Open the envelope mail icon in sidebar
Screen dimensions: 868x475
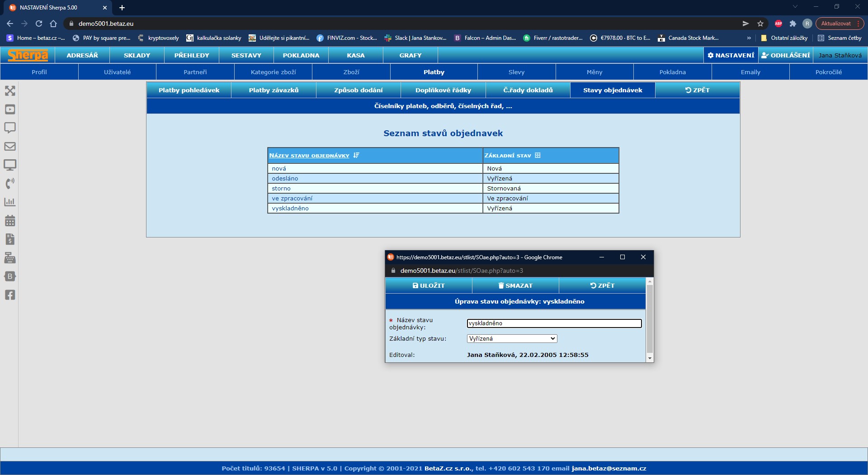(x=10, y=147)
